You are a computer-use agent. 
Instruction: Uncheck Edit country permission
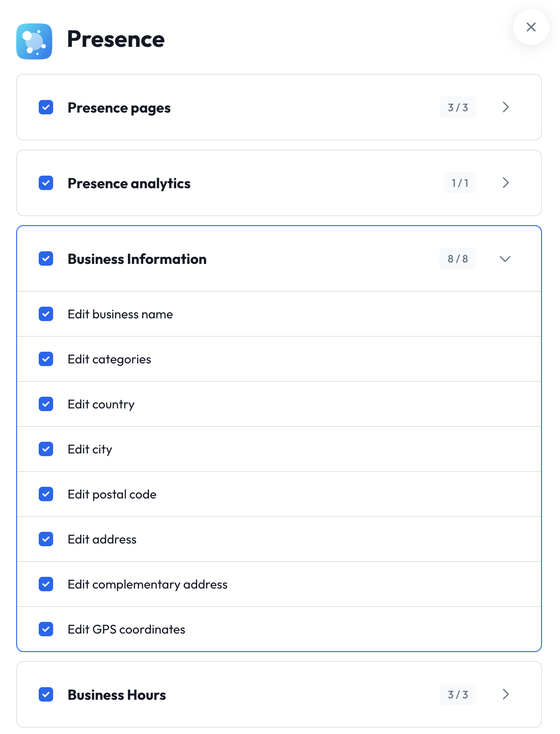(46, 404)
